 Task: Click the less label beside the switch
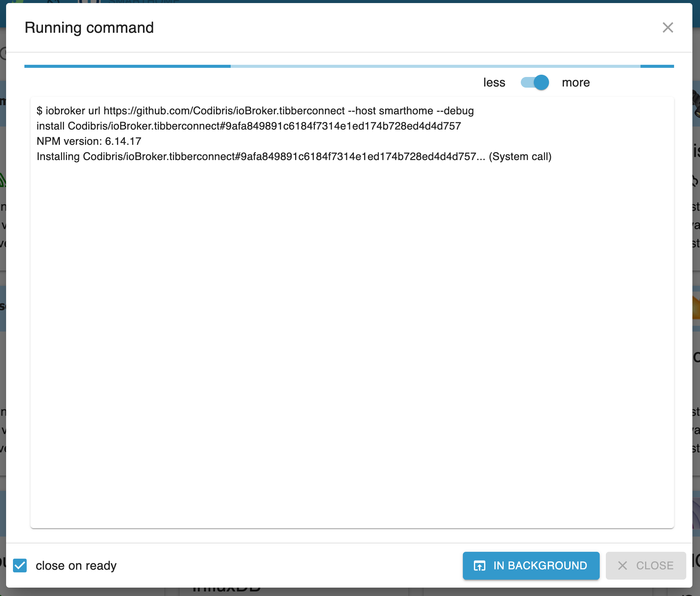[494, 82]
